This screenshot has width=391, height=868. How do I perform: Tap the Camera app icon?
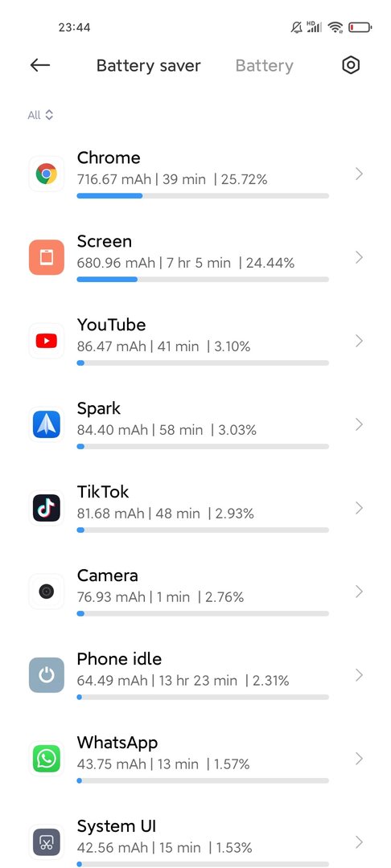[47, 592]
